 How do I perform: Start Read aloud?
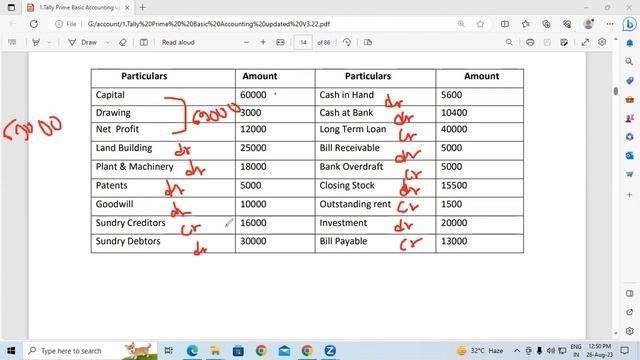[x=178, y=42]
